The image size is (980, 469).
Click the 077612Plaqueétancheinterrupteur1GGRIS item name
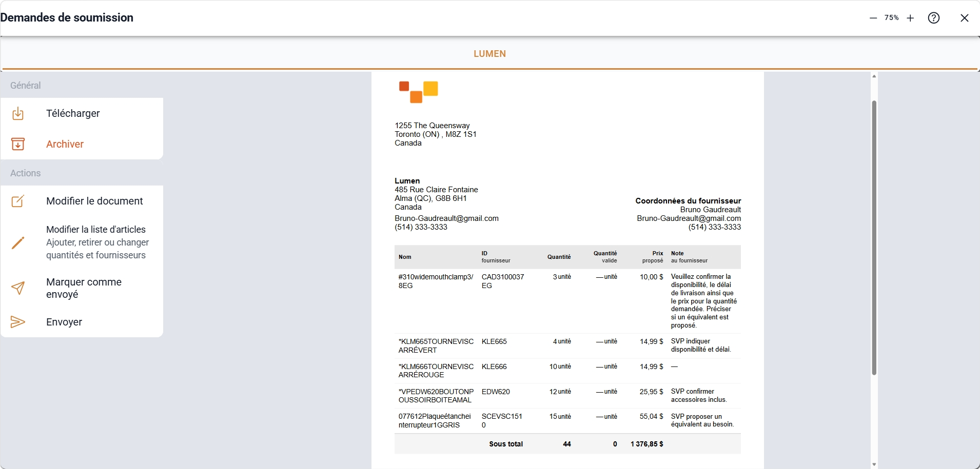tap(435, 421)
